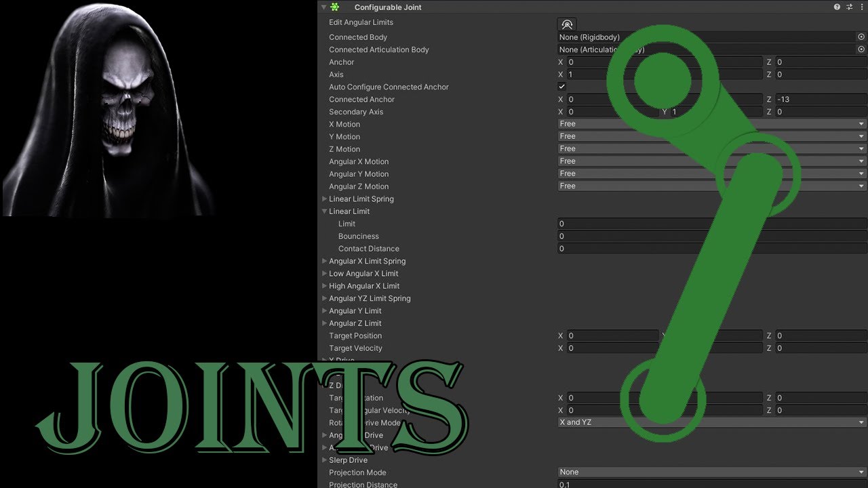Open object picker for Connected Articulation Body
Viewport: 868px width, 488px height.
[861, 49]
